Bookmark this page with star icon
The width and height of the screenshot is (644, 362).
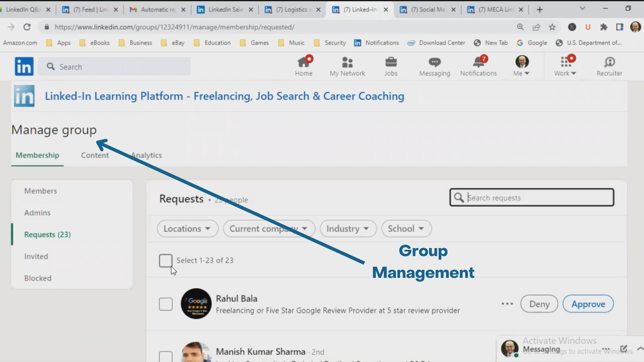(552, 27)
